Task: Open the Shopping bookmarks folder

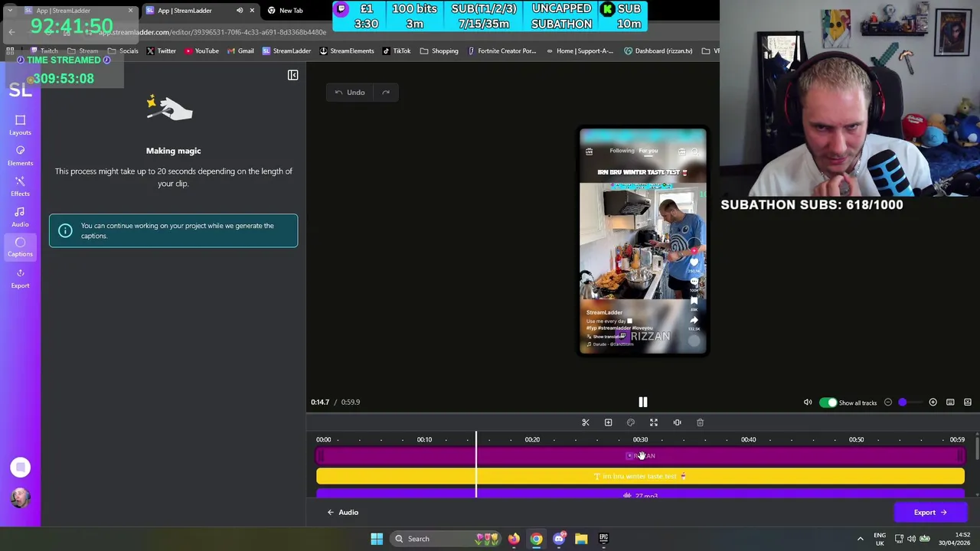Action: [x=439, y=51]
